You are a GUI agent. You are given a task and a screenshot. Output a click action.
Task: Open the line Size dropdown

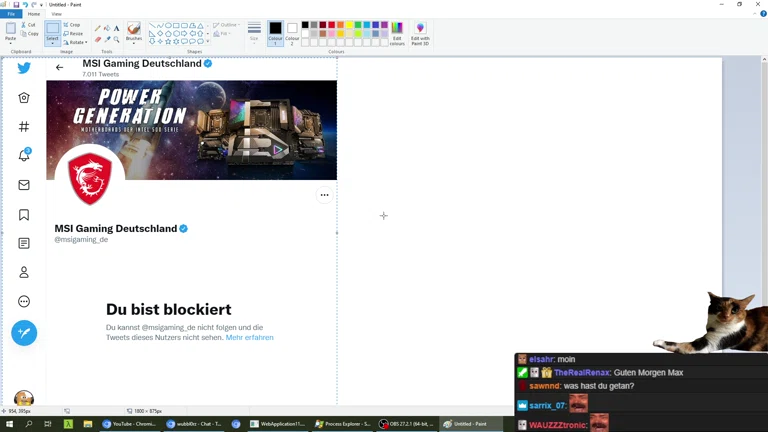pyautogui.click(x=254, y=33)
